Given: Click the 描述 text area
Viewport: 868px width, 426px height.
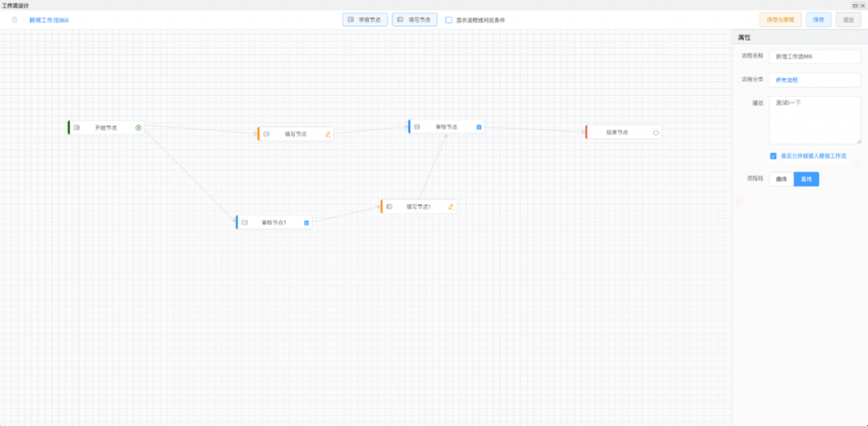Looking at the screenshot, I should pos(814,119).
